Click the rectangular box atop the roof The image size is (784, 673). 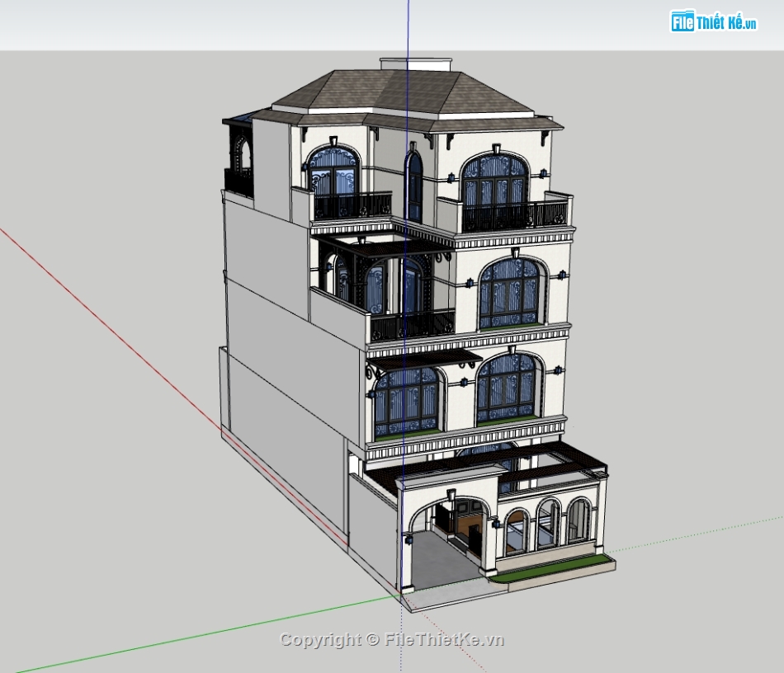(x=416, y=64)
